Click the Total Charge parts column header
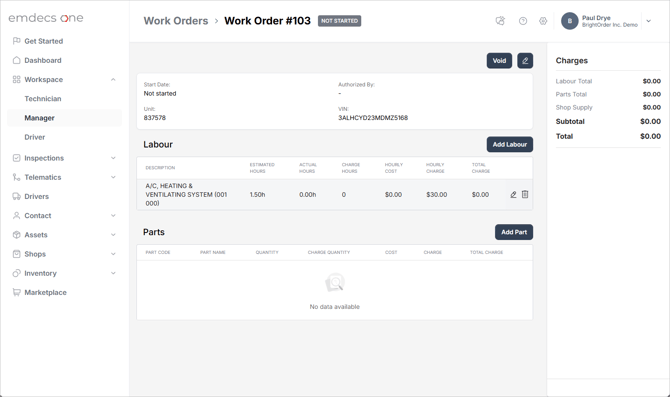This screenshot has width=670, height=397. (486, 253)
